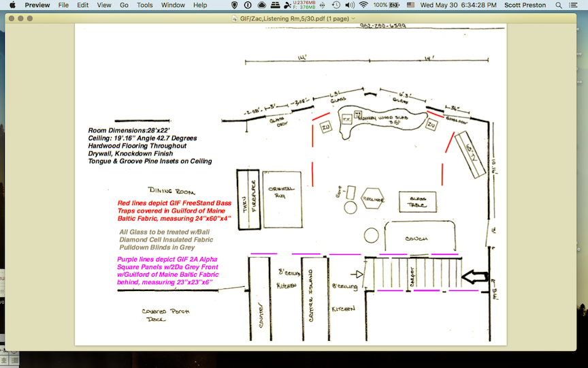Click the large left-pointing arrow by stairs
588x368 pixels.
474,277
